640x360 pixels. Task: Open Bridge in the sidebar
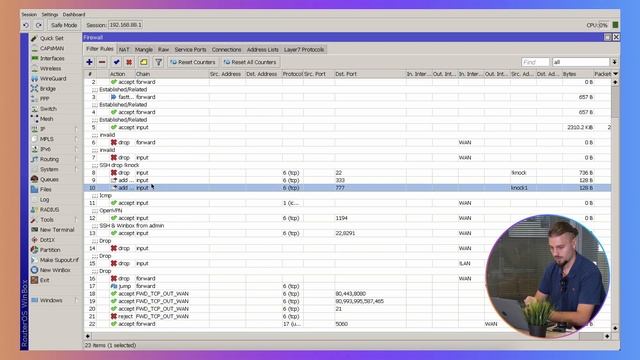tap(48, 89)
